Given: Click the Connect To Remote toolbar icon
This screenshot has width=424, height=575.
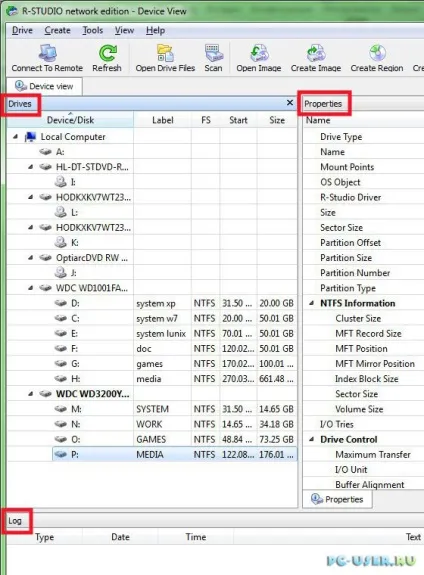Looking at the screenshot, I should pos(47,53).
